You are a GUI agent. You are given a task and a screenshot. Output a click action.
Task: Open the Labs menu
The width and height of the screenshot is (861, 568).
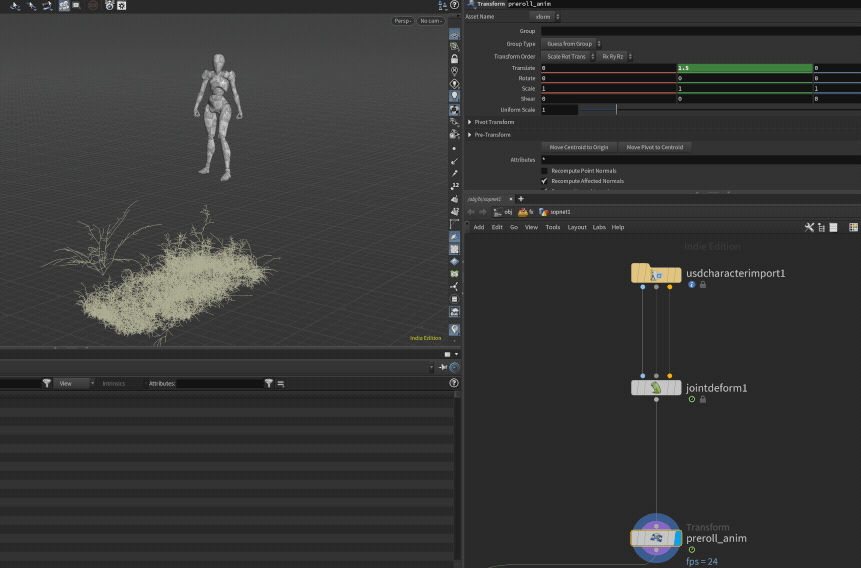click(599, 227)
